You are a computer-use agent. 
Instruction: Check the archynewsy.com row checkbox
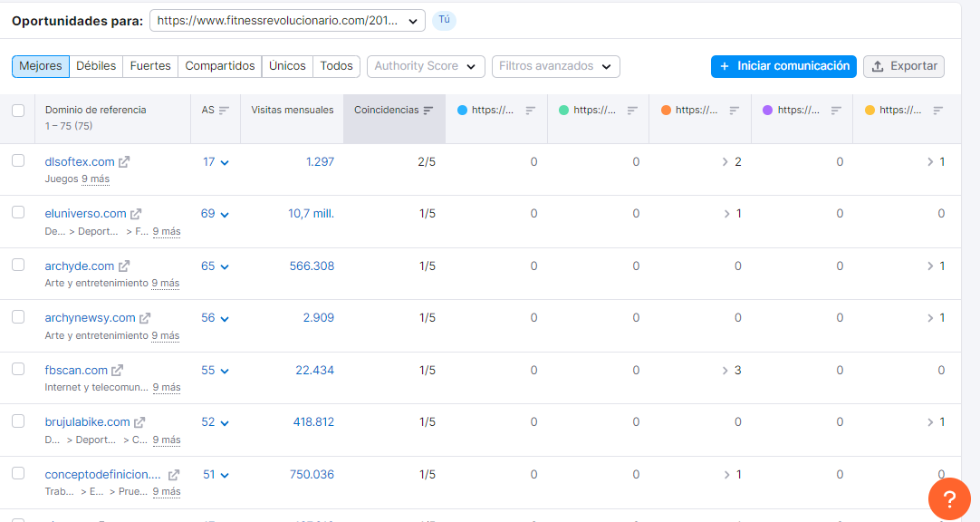click(x=18, y=317)
